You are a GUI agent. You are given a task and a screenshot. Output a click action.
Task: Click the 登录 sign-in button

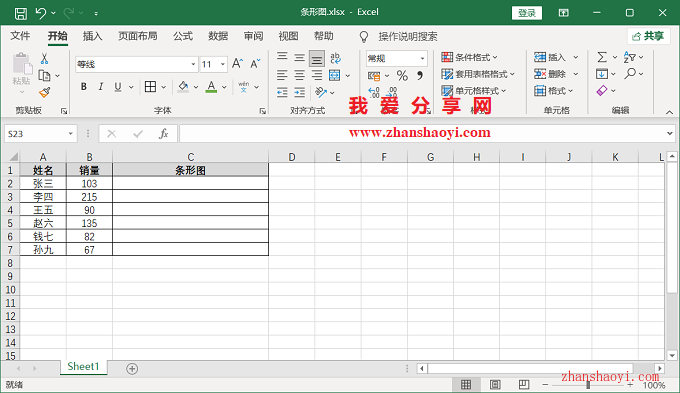click(527, 13)
